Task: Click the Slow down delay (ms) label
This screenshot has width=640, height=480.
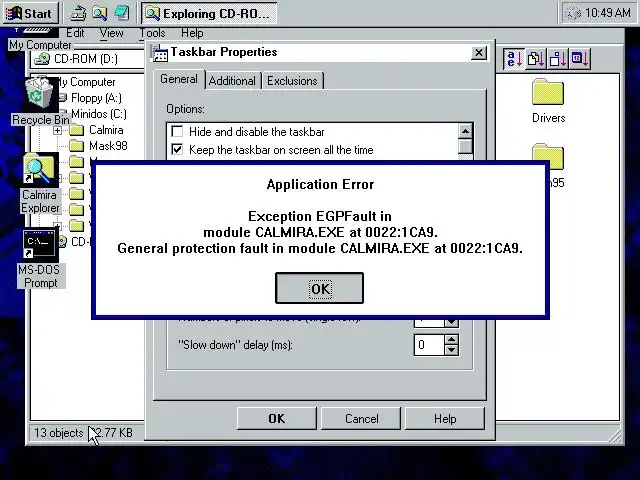Action: click(x=236, y=345)
